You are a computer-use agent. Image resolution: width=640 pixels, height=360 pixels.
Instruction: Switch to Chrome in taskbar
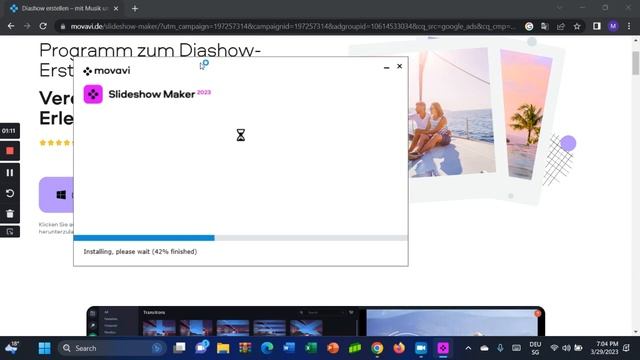tap(377, 348)
